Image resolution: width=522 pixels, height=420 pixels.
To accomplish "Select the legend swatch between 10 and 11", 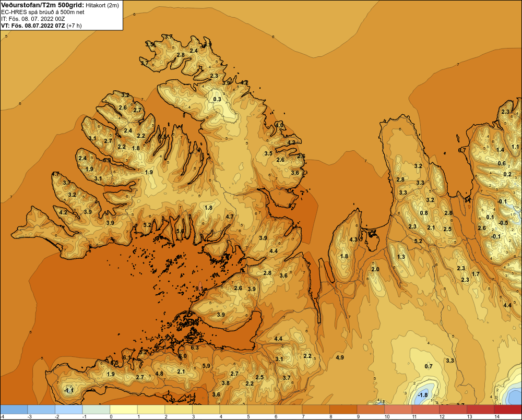I will (x=398, y=410).
